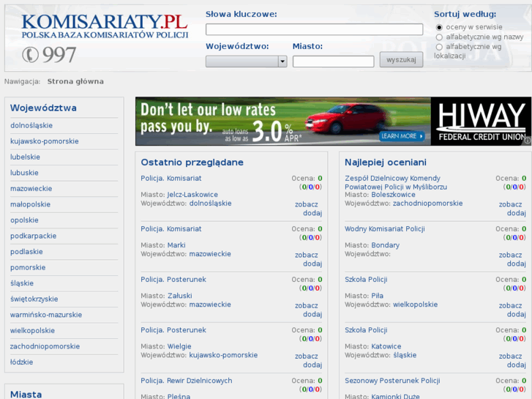Select sort 'alfabetycznie wg nazwy'
532x399 pixels.
click(x=439, y=37)
